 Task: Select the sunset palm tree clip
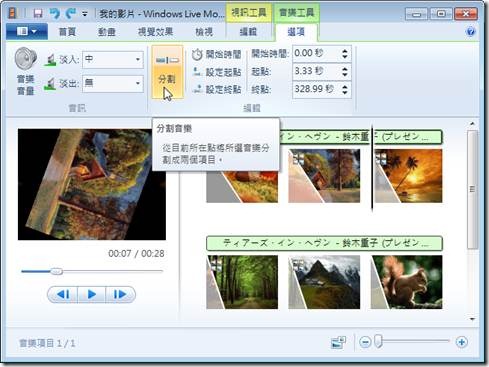coord(408,176)
